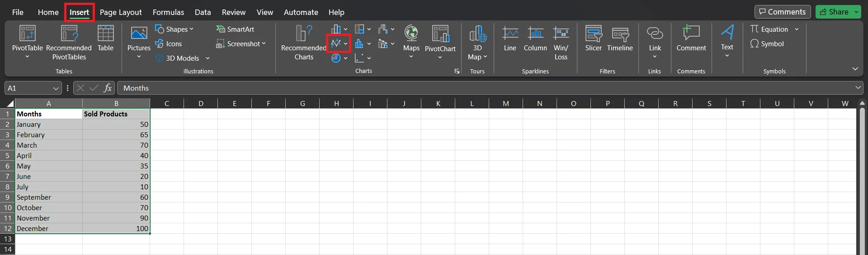Insert a PivotTable
This screenshot has height=255, width=868.
point(27,42)
